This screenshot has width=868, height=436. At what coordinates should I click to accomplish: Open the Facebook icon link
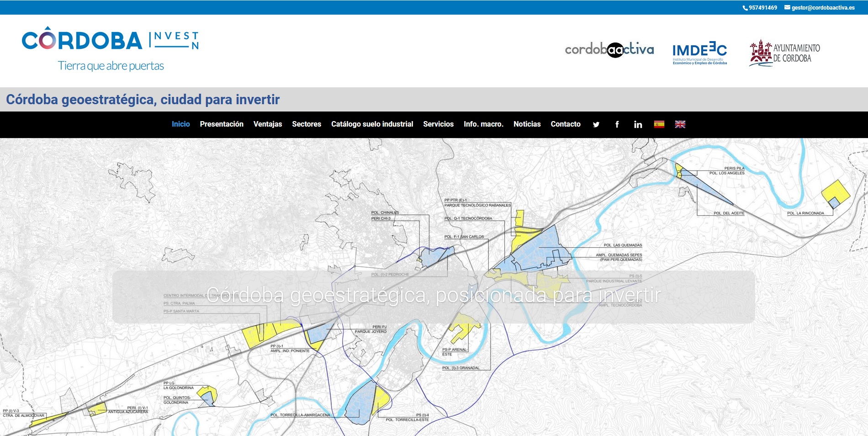617,124
